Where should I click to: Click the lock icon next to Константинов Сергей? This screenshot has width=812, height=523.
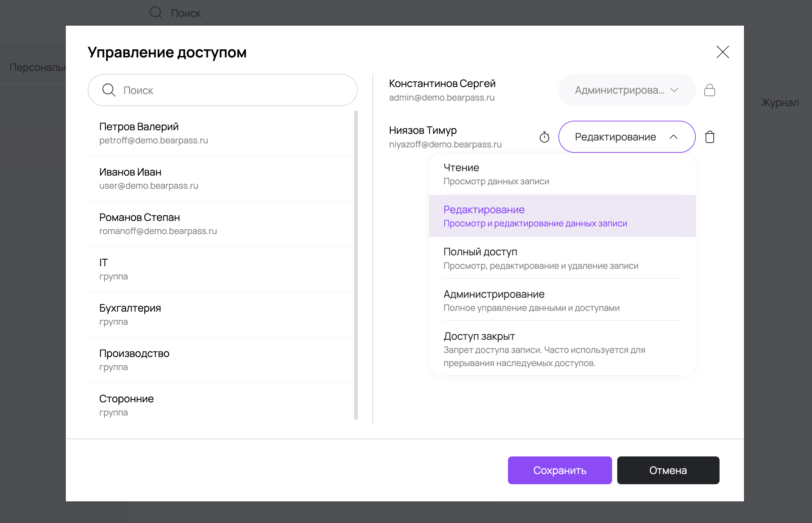coord(710,90)
